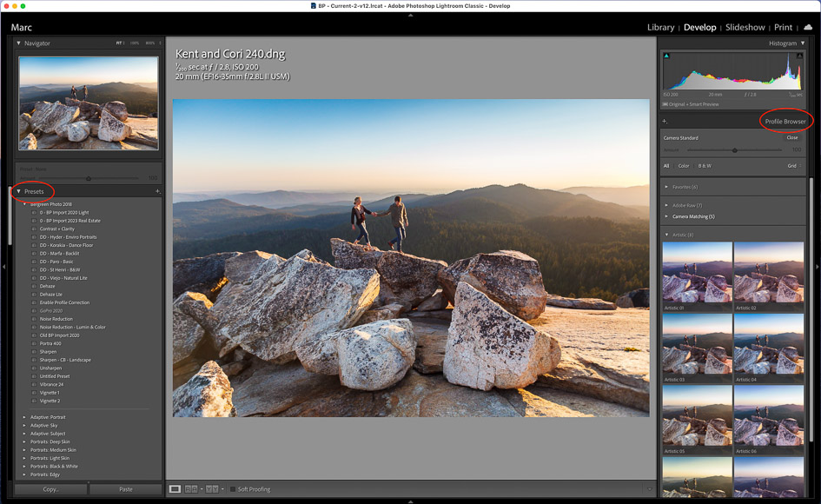821x504 pixels.
Task: Open the Reference view options dropdown arrow
Action: click(202, 489)
